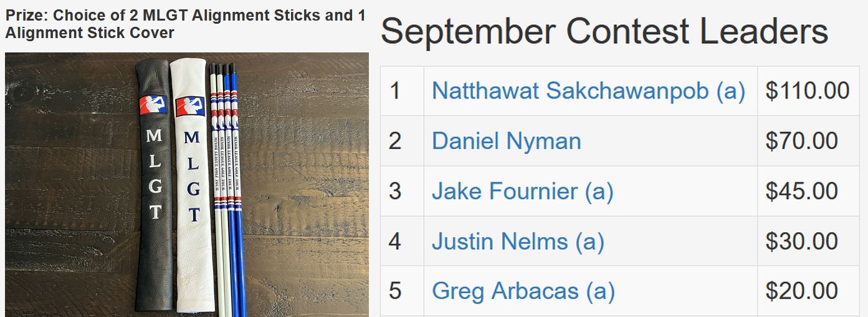
Task: Click the rank 1 cell in leaderboard
Action: 402,91
